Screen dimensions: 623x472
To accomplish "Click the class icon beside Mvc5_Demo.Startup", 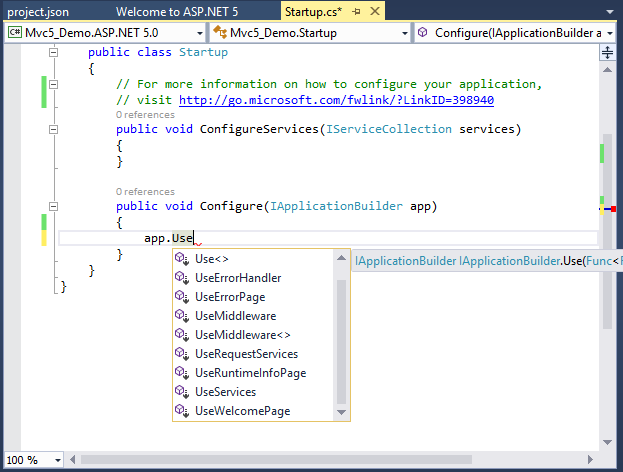I will pyautogui.click(x=220, y=32).
